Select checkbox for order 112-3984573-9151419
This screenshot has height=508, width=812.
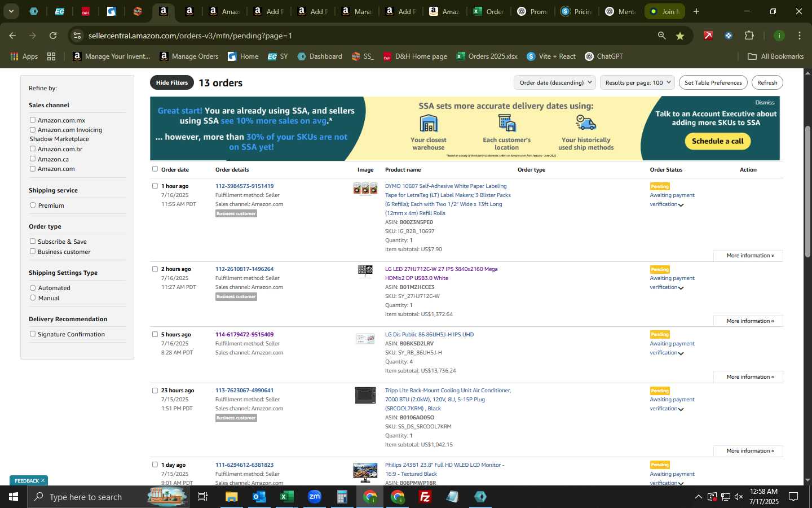point(155,186)
